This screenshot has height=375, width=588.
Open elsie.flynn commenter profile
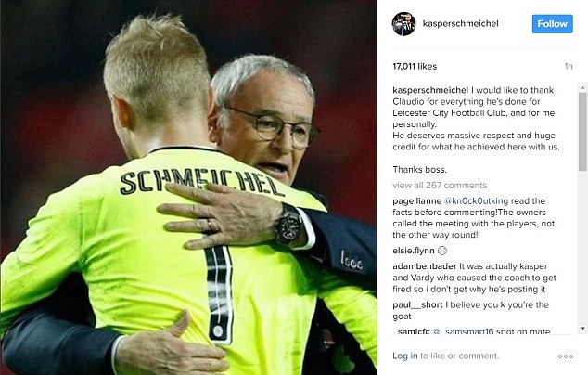click(x=414, y=251)
